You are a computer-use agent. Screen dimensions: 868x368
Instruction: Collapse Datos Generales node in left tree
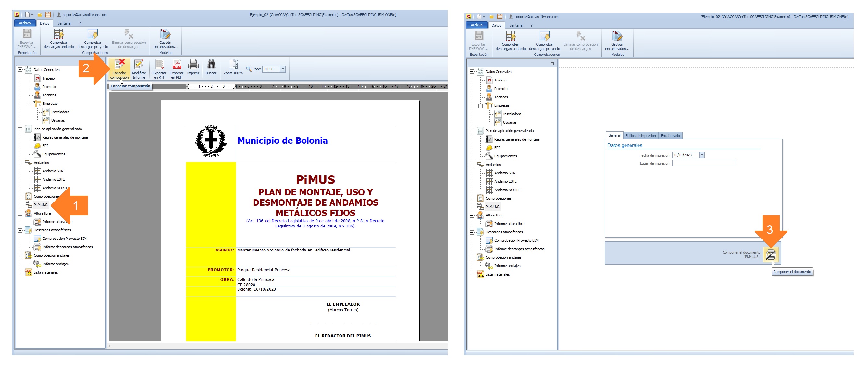[x=20, y=70]
